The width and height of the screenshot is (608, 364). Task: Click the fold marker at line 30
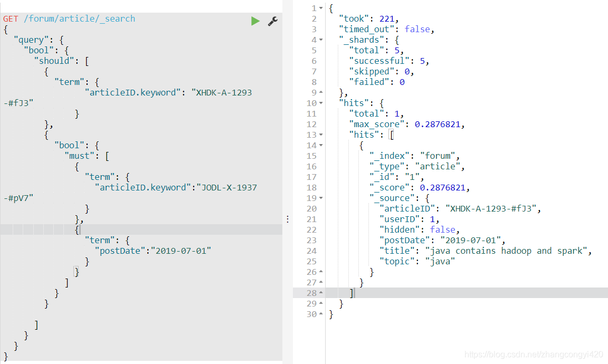tap(320, 314)
